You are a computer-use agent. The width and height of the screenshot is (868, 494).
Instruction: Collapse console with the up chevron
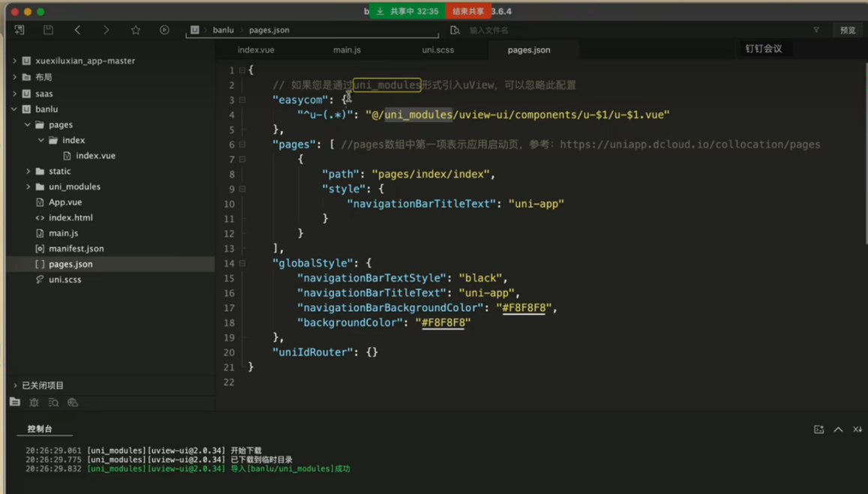tap(838, 430)
